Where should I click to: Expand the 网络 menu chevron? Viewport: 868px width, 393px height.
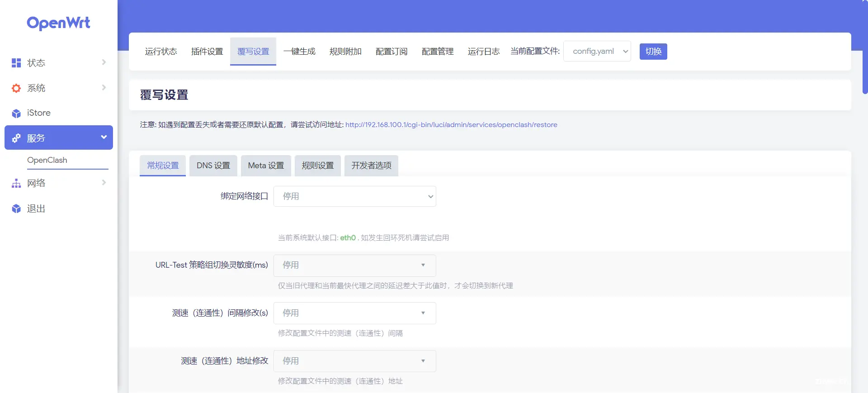pos(104,182)
